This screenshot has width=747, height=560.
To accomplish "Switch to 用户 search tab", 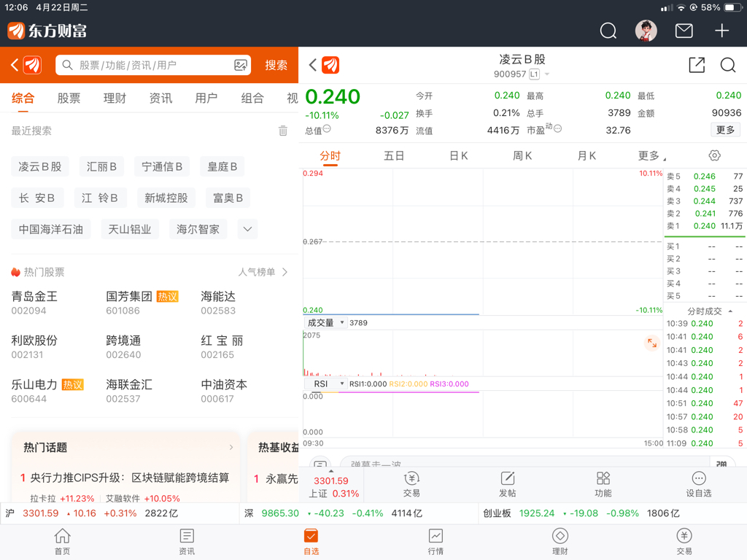I will pos(206,98).
